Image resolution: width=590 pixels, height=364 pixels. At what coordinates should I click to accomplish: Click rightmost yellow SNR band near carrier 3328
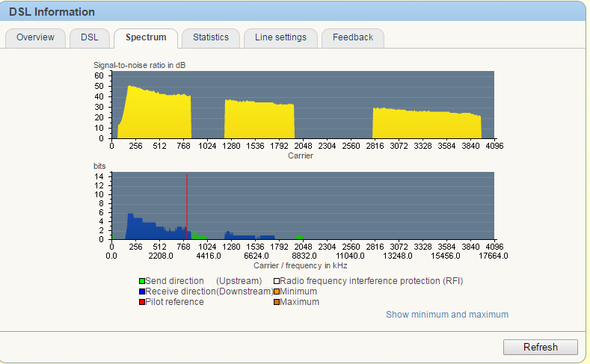(x=426, y=125)
